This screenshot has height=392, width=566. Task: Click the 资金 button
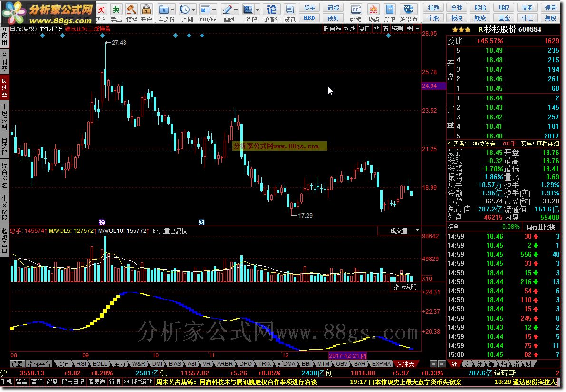click(309, 8)
